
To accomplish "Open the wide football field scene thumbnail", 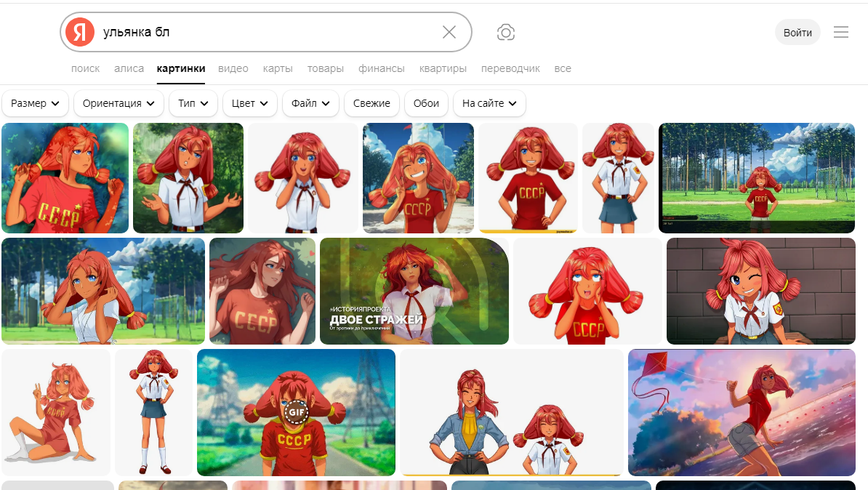I will (757, 178).
